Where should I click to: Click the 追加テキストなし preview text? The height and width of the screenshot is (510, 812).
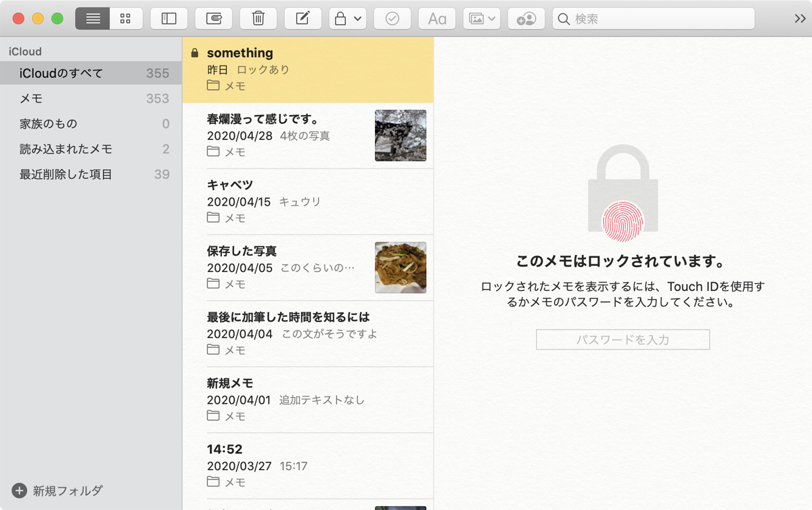[x=322, y=400]
